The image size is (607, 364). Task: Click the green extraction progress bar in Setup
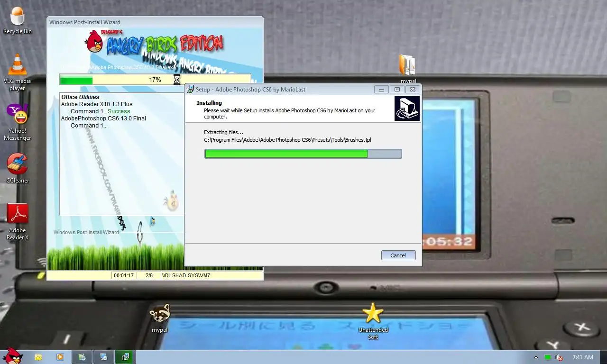click(303, 154)
